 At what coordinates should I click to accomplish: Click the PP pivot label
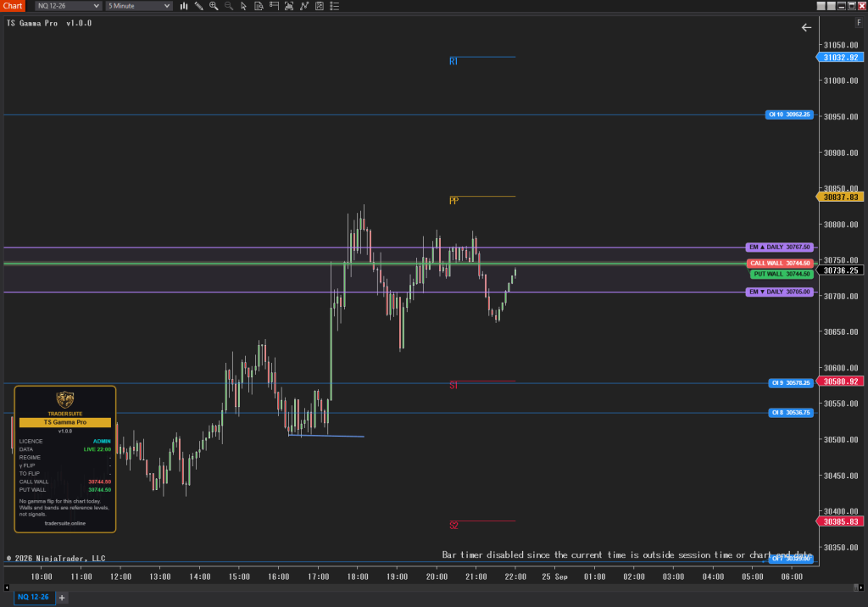[454, 201]
